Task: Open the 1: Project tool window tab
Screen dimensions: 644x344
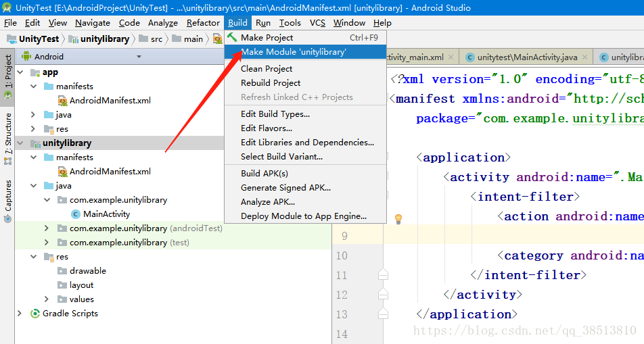Action: pyautogui.click(x=7, y=78)
